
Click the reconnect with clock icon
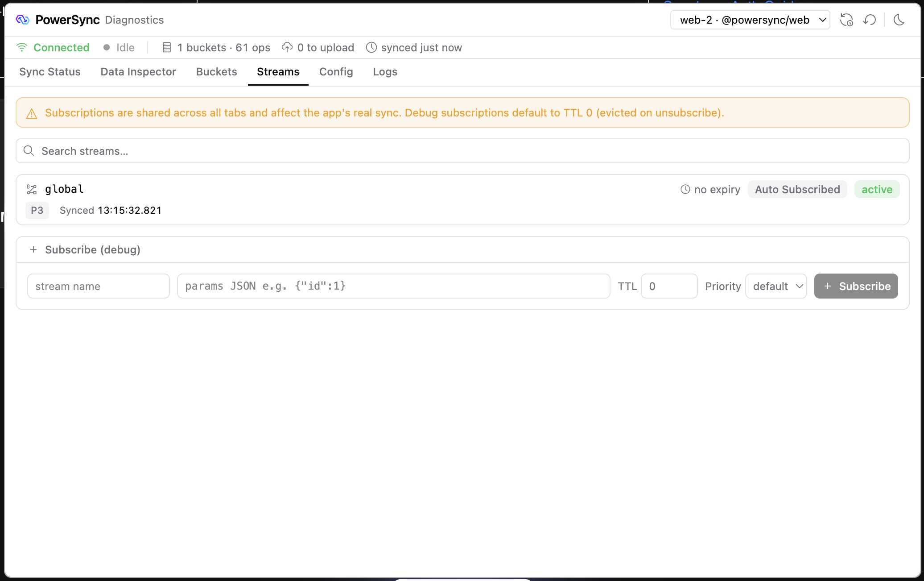pos(846,20)
